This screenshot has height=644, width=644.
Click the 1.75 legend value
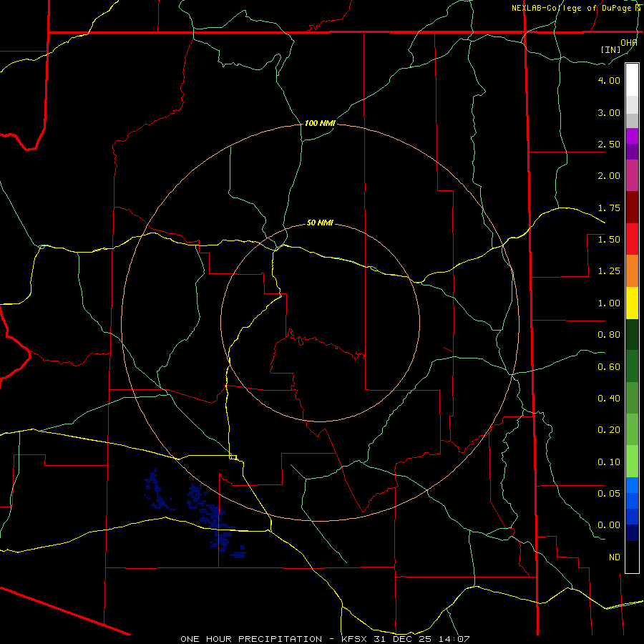click(609, 208)
